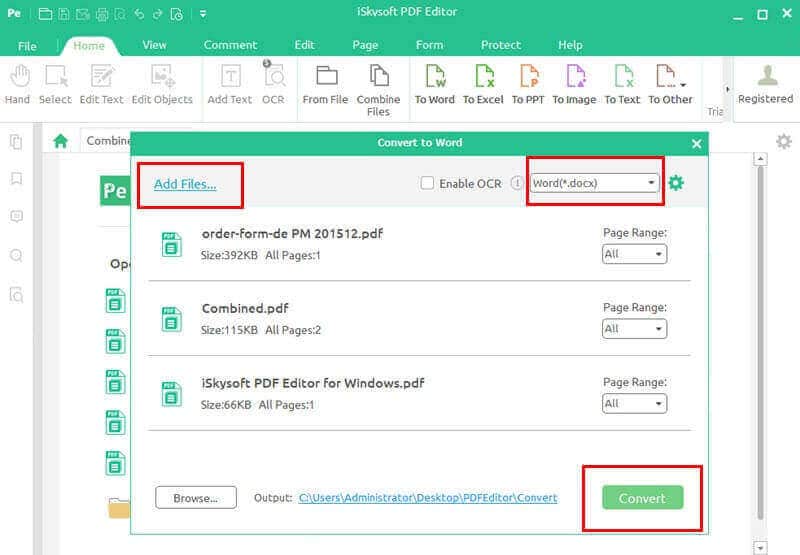The image size is (800, 555).
Task: Convert using To PPT
Action: click(529, 85)
